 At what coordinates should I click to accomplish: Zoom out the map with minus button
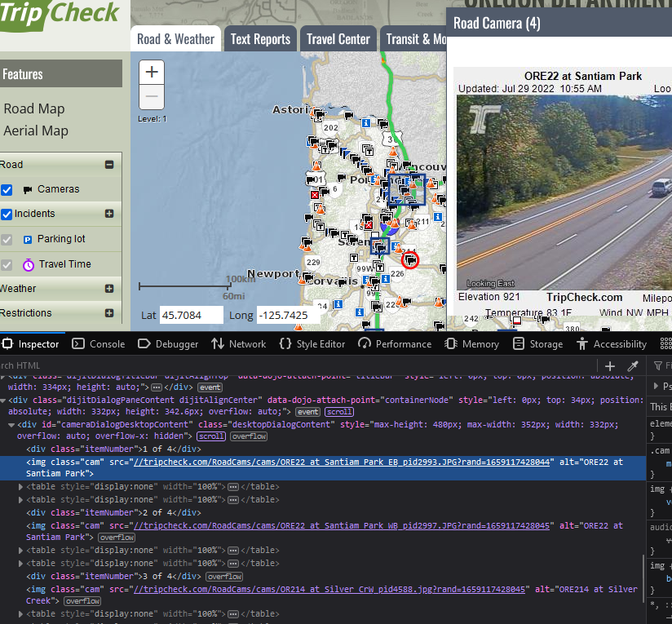(x=152, y=96)
